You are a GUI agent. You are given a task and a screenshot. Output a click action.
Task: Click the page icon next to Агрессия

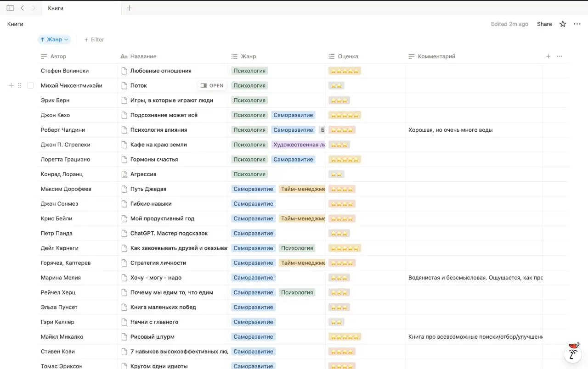[124, 174]
